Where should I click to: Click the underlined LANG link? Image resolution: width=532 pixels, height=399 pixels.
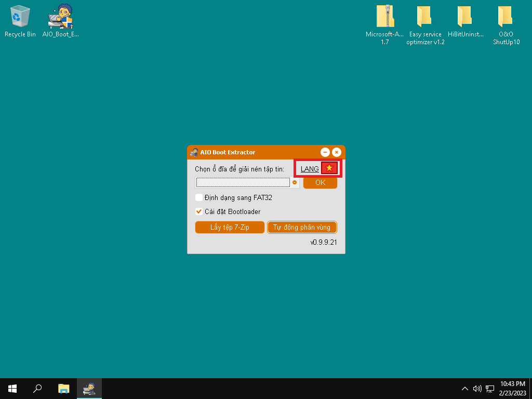pos(310,169)
